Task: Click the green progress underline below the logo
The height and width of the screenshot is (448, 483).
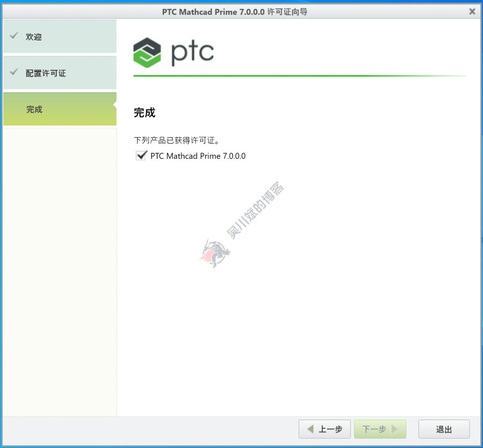Action: point(300,76)
